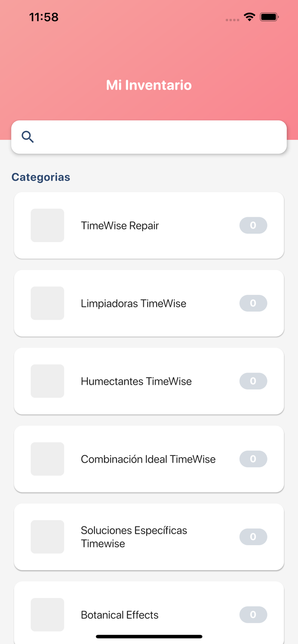298x644 pixels.
Task: Tap the count badge on TimeWise Repair
Action: click(253, 225)
